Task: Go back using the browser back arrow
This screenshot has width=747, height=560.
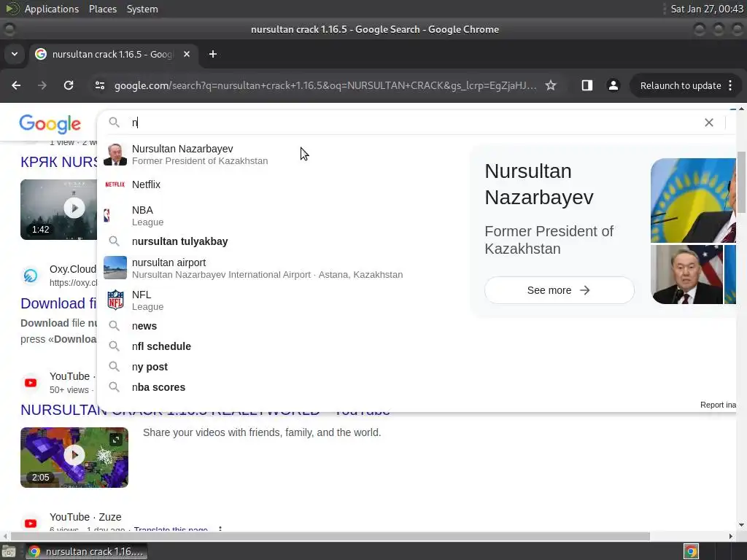Action: click(16, 85)
